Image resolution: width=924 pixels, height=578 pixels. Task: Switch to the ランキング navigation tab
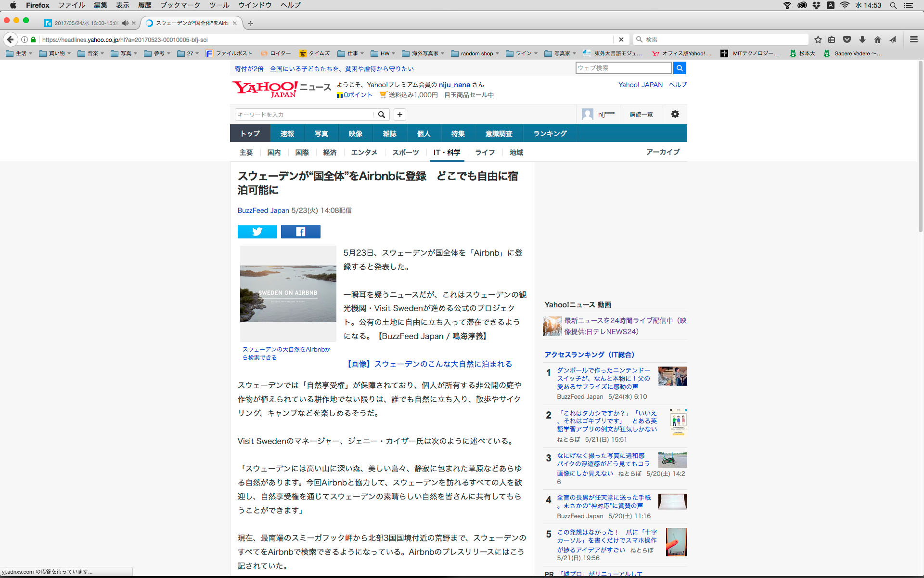[550, 133]
